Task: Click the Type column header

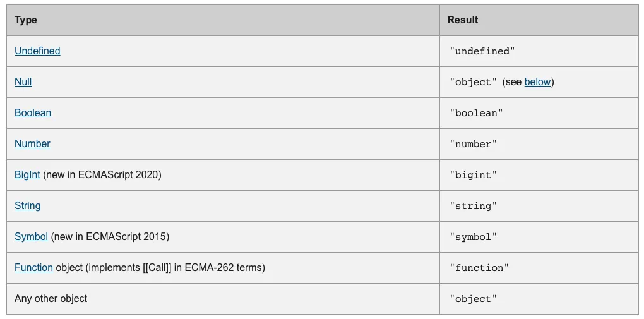Action: (26, 20)
